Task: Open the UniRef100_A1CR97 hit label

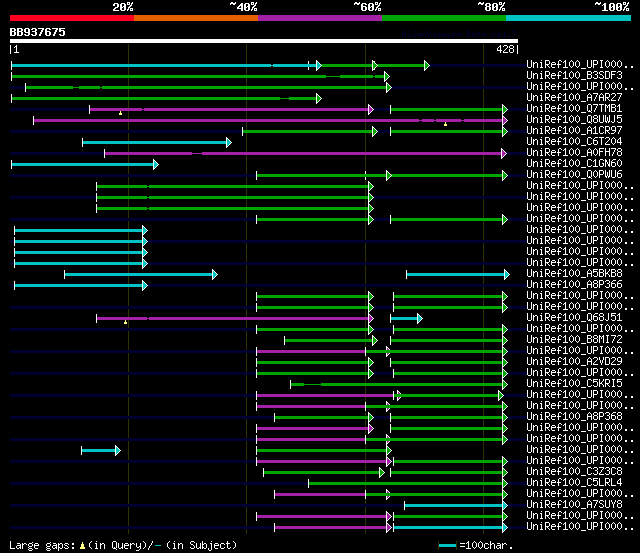Action: point(574,131)
